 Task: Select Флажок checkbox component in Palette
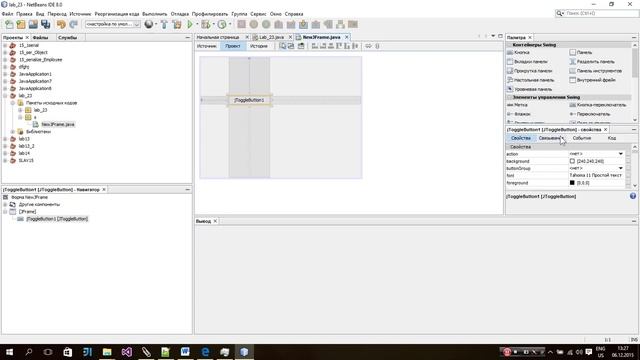[x=519, y=114]
